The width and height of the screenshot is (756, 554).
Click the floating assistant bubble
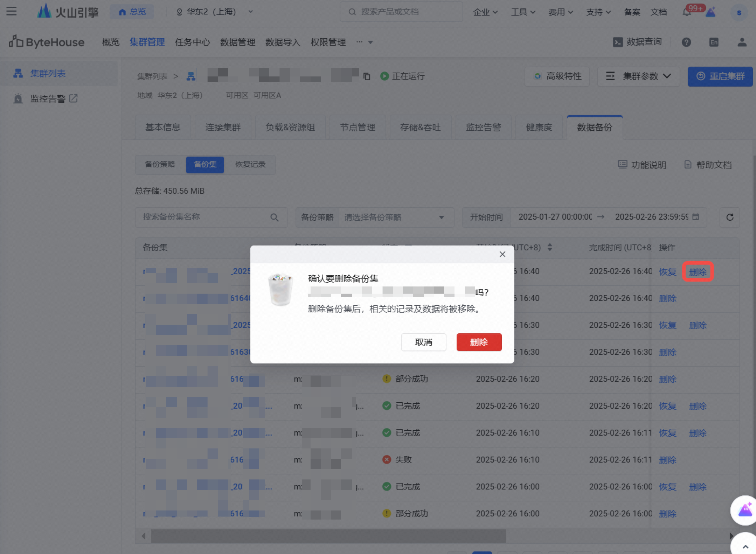[745, 510]
